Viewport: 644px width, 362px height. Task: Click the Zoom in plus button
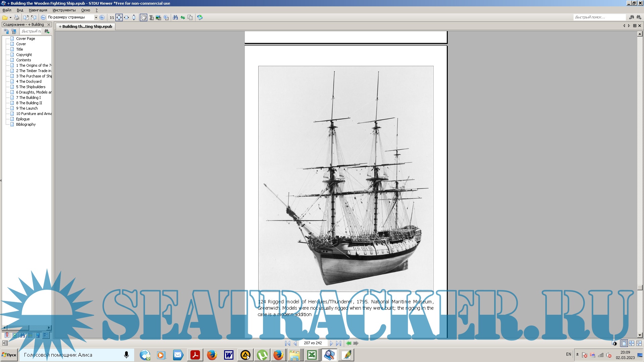coord(102,17)
